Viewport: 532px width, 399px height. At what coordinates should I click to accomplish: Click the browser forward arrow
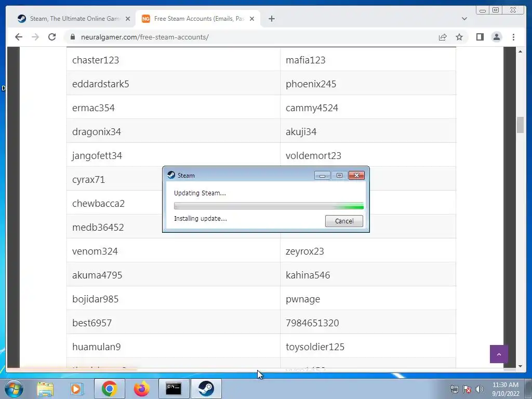(x=35, y=37)
